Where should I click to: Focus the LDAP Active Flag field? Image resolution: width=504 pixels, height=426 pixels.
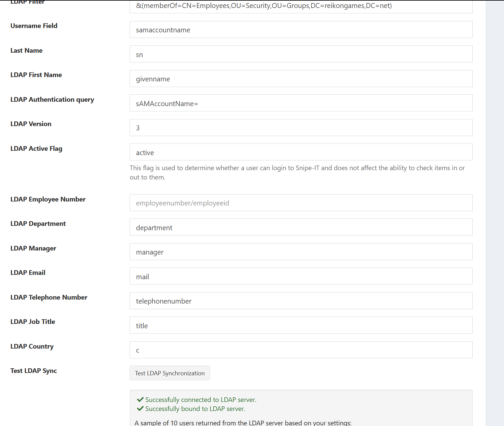pos(301,152)
